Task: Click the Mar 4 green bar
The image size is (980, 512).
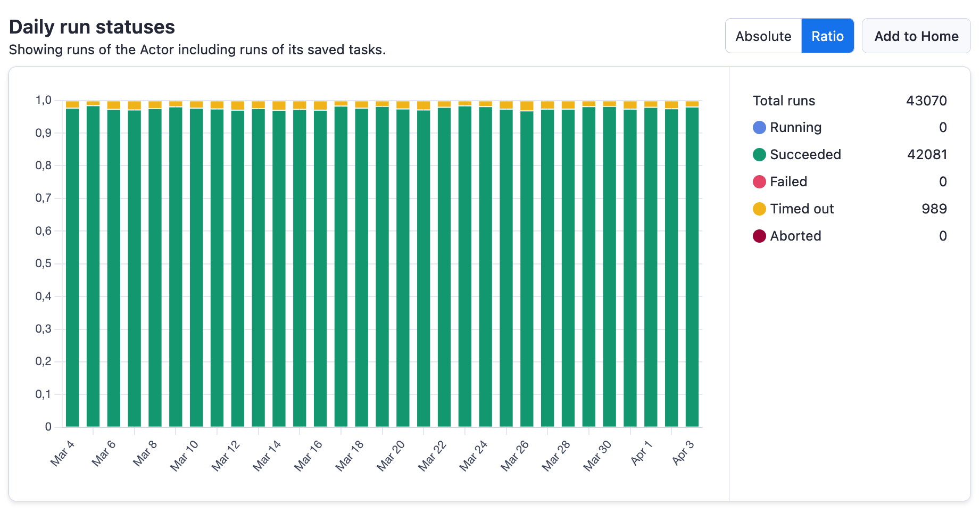Action: click(x=72, y=266)
